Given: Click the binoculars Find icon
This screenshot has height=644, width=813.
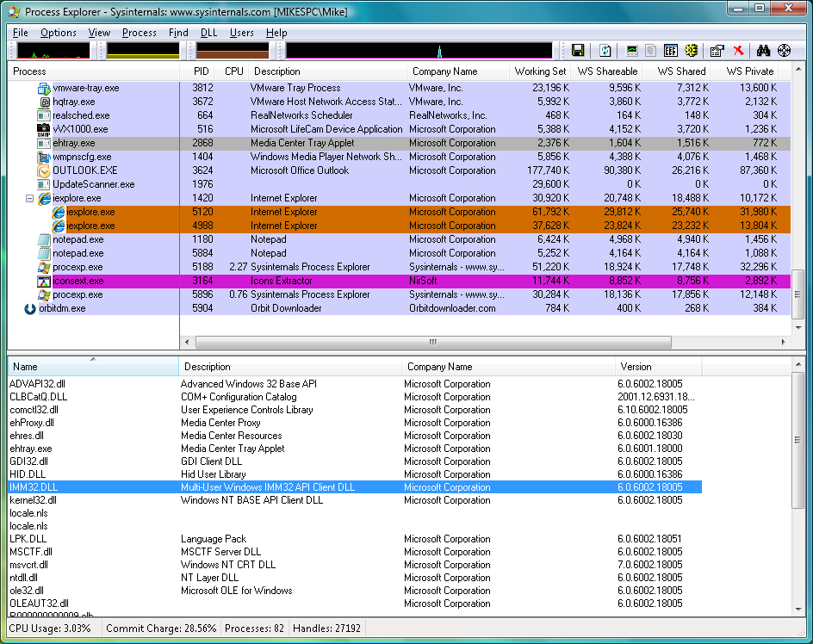Looking at the screenshot, I should pos(763,50).
